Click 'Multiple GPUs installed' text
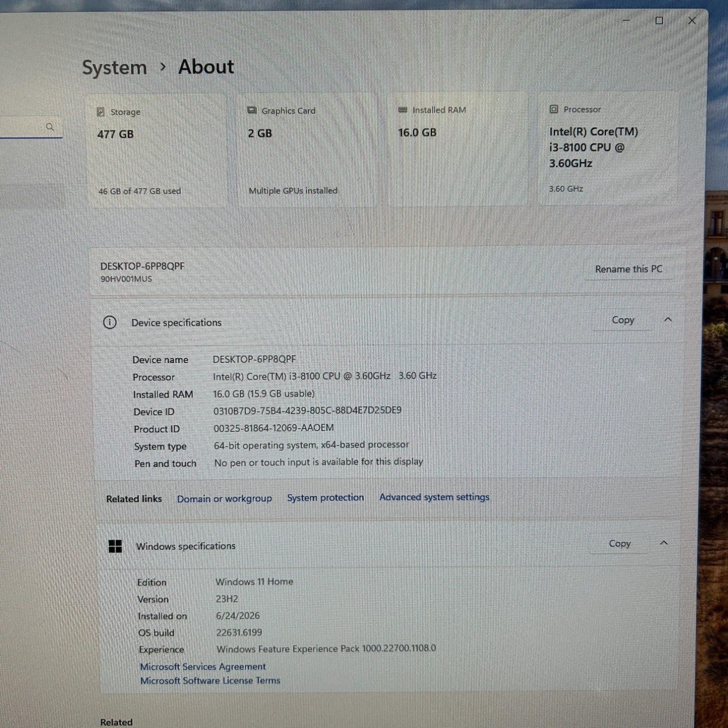The height and width of the screenshot is (728, 728). point(293,191)
